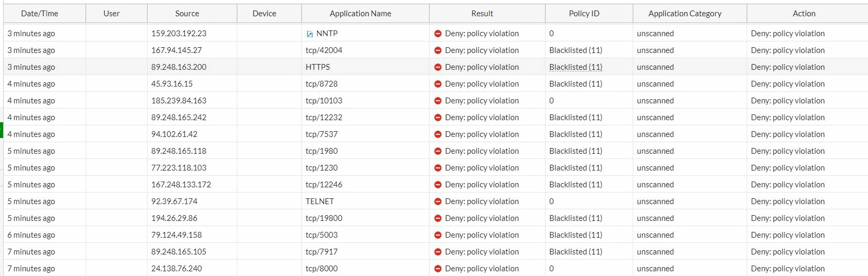The width and height of the screenshot is (868, 276).
Task: Click the Result column header
Action: [x=482, y=14]
